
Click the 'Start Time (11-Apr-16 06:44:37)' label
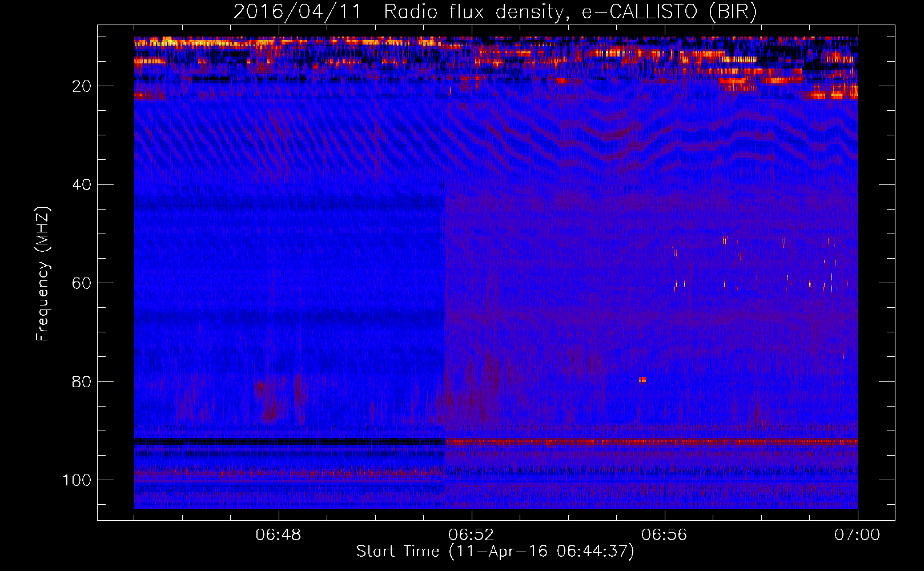(x=495, y=552)
